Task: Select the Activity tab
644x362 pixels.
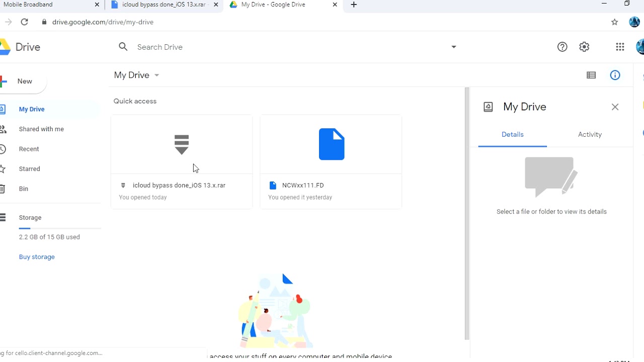Action: point(590,135)
